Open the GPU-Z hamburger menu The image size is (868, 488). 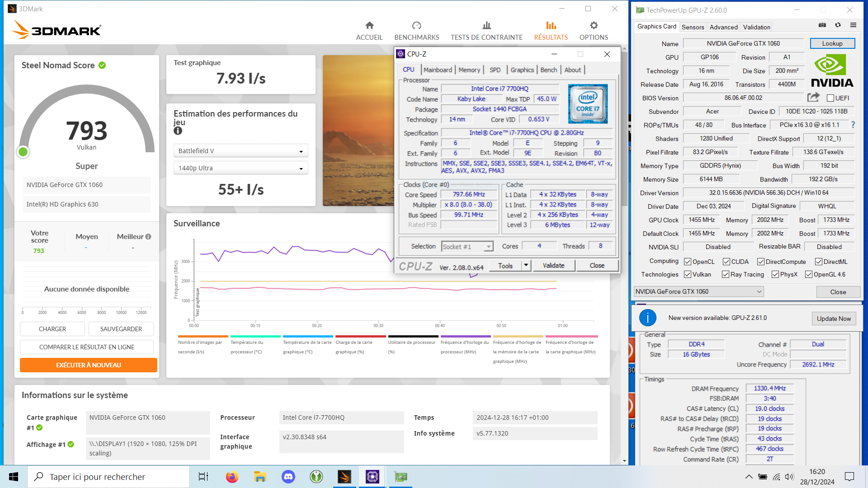pos(854,25)
